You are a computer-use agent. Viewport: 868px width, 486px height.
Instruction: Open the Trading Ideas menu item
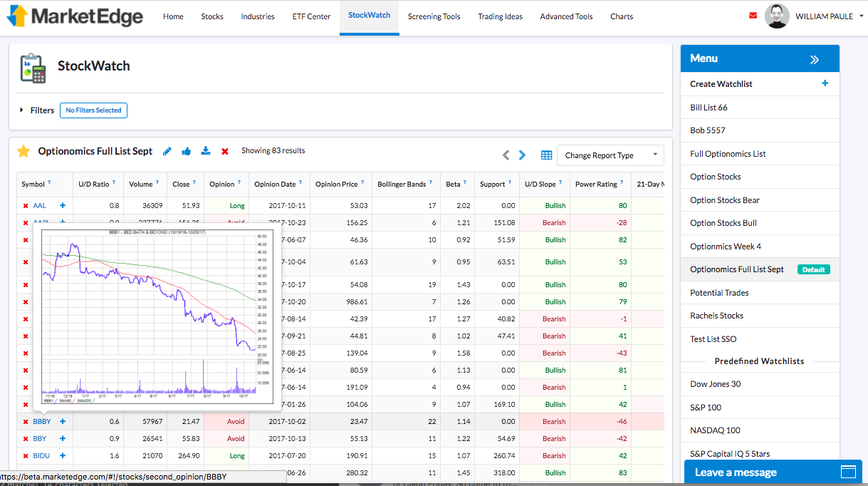point(499,16)
